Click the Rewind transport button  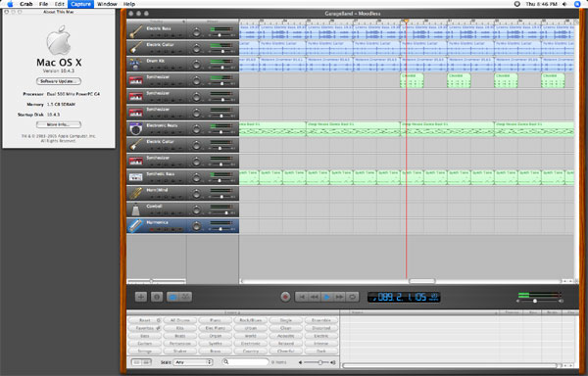(315, 297)
